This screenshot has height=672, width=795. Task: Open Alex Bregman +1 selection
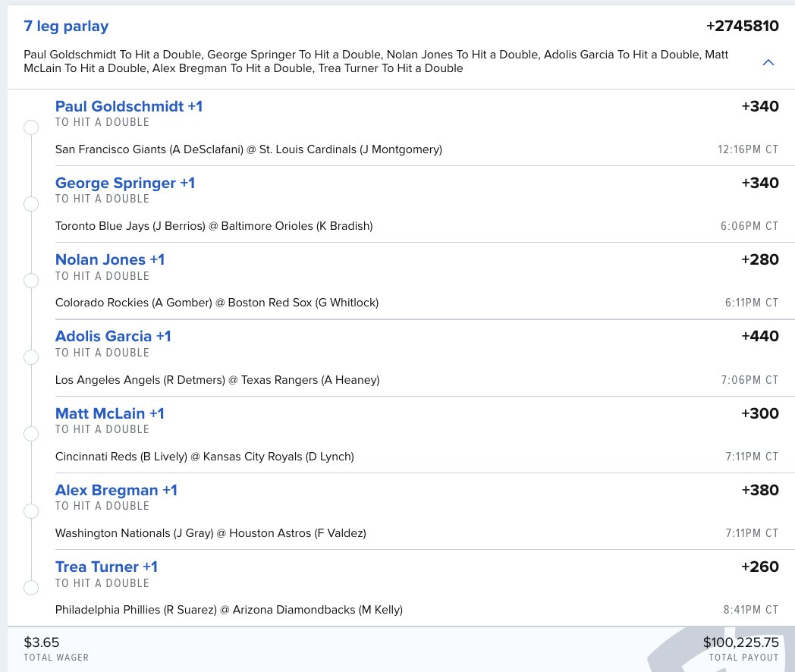pos(116,490)
